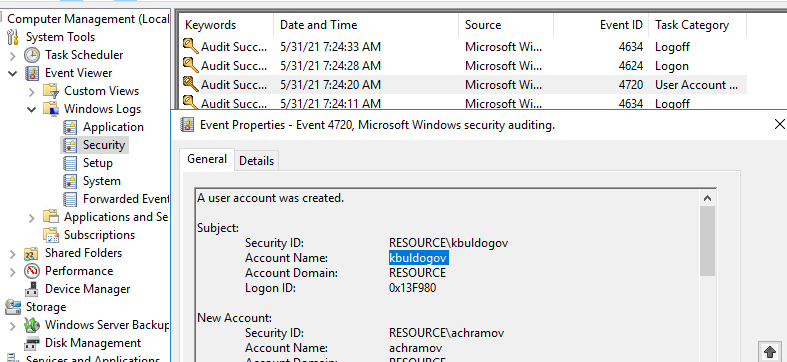Click event description scrollbar up arrow
The image size is (787, 362).
click(707, 198)
